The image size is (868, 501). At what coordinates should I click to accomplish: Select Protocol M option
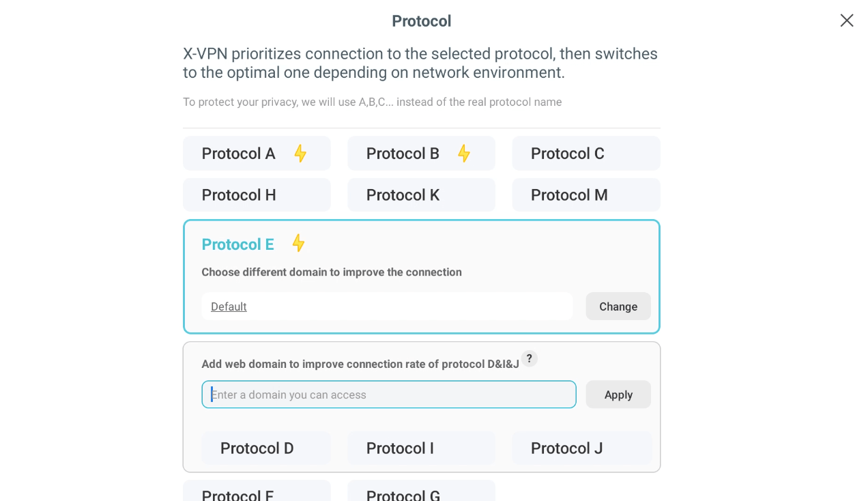coord(585,195)
